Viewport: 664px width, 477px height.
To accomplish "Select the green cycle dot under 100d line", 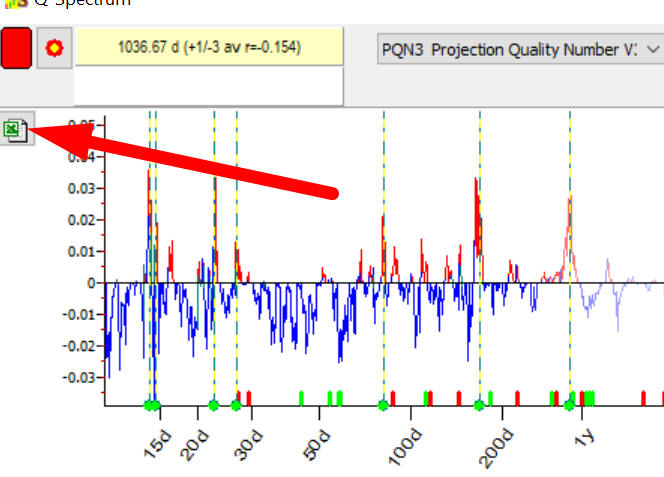I will [383, 405].
